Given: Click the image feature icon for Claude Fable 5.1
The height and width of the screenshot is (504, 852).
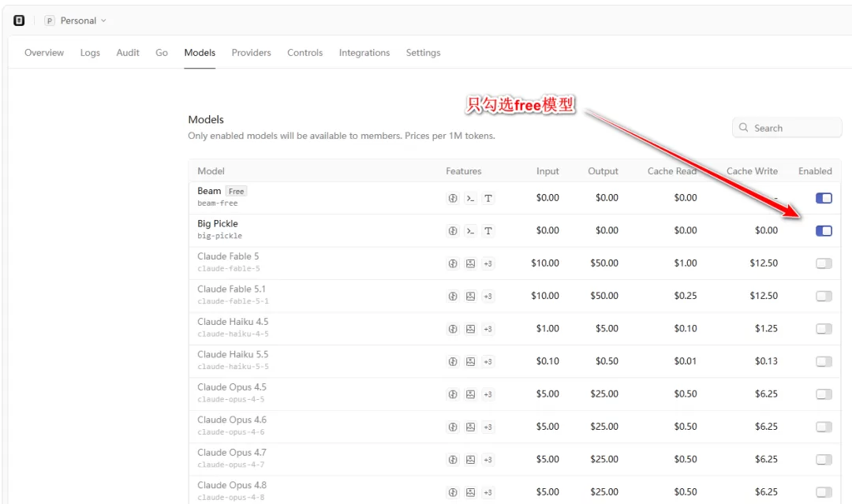Looking at the screenshot, I should pos(470,296).
